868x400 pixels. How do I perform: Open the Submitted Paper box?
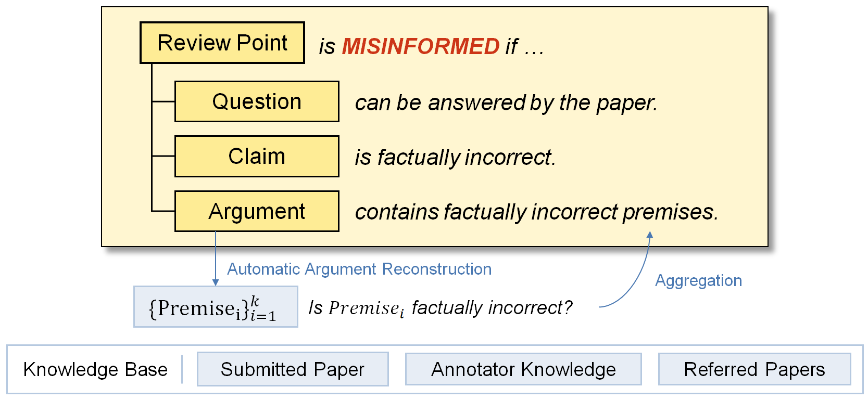(292, 369)
